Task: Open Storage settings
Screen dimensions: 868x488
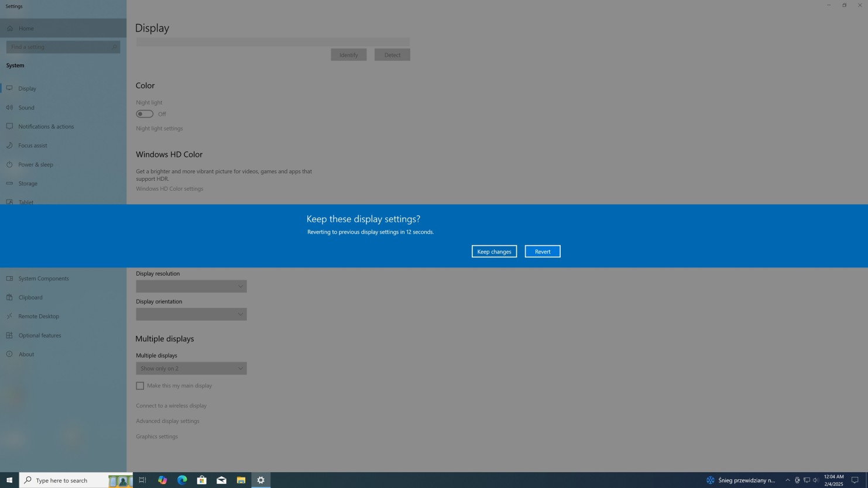Action: click(x=63, y=183)
